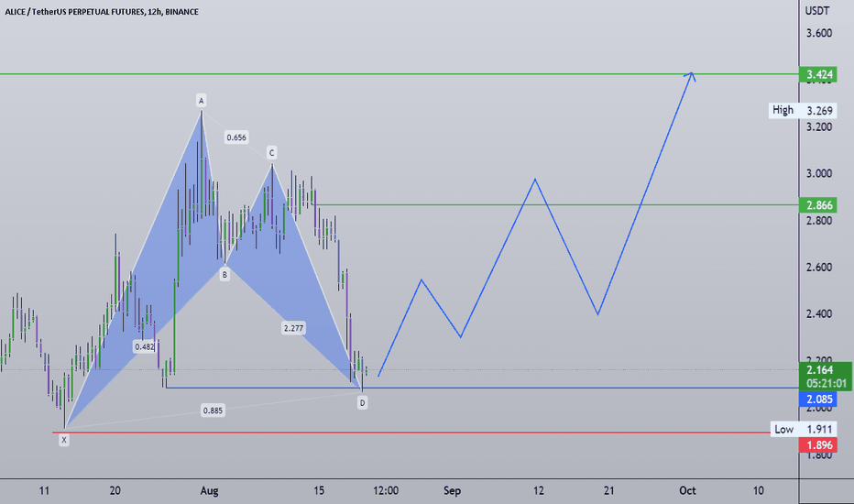Click the Aug label on time axis
The image size is (854, 504).
click(x=209, y=490)
